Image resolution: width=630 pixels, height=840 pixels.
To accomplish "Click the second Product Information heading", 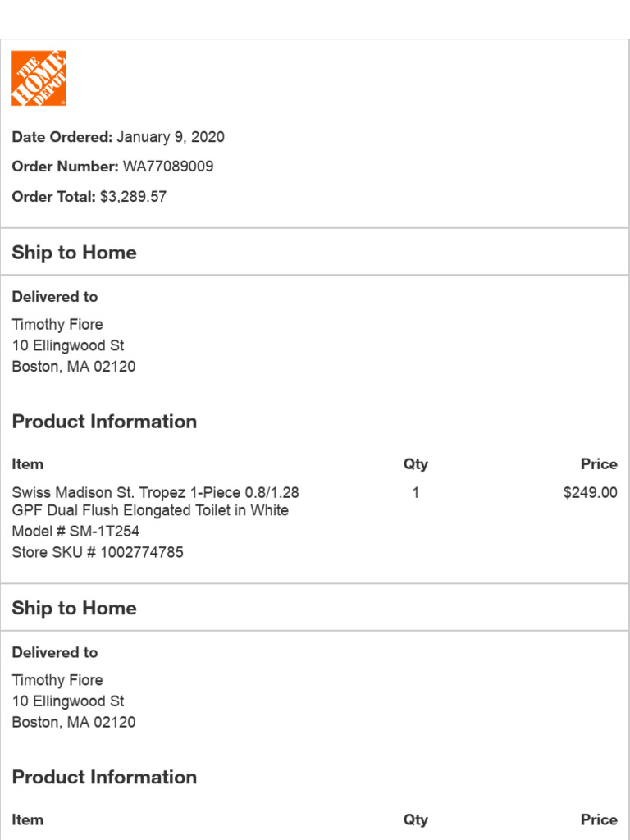I will pyautogui.click(x=104, y=777).
